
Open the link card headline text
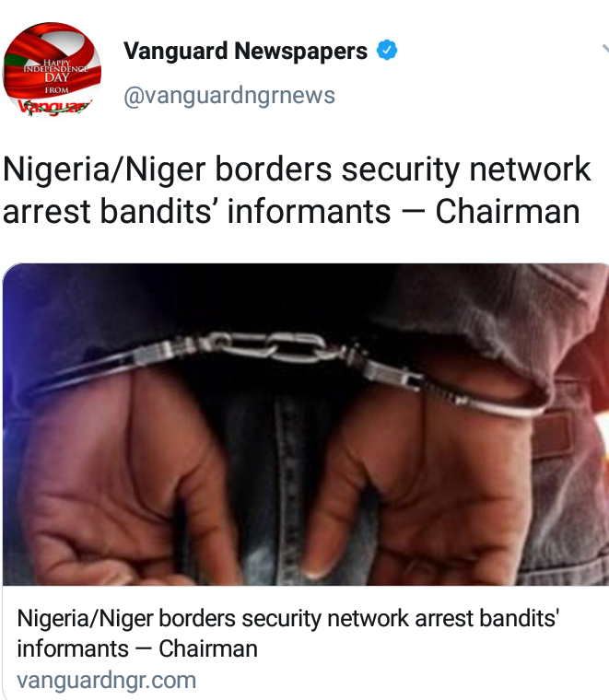tap(288, 634)
